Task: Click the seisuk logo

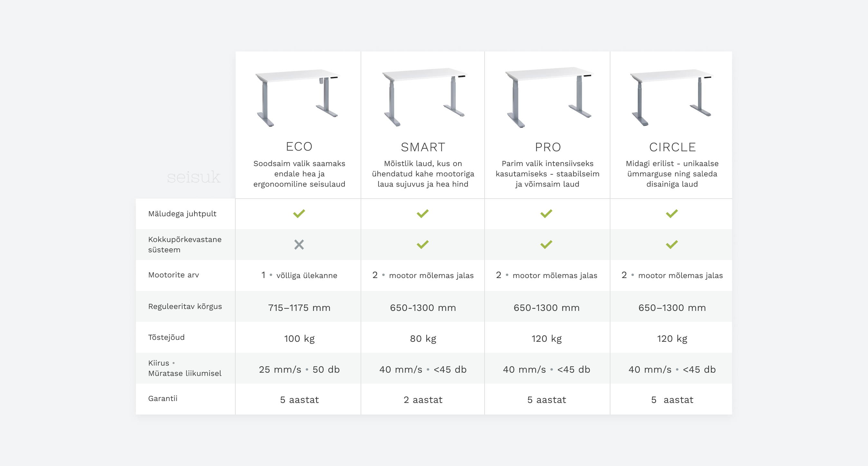Action: (x=193, y=177)
